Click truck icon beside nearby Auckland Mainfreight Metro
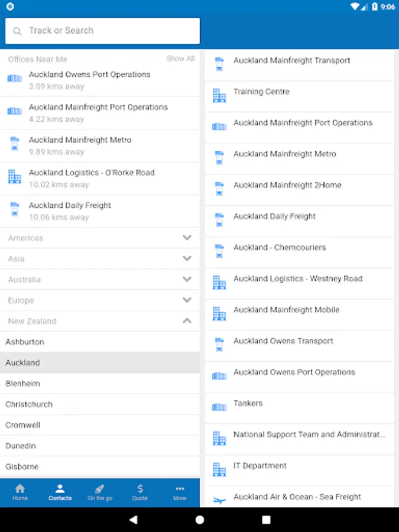Viewport: 399px width, 532px height. (15, 144)
